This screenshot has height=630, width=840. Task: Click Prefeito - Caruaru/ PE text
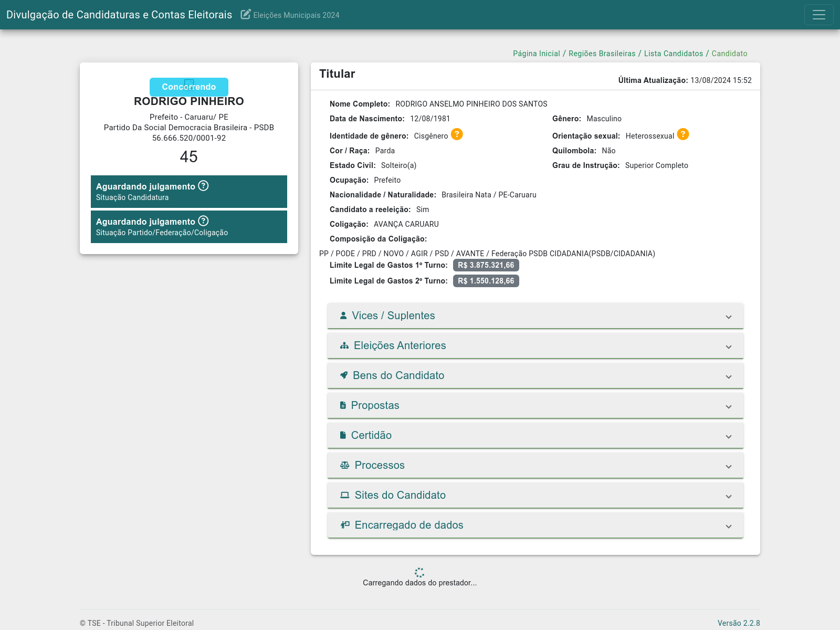(x=189, y=117)
